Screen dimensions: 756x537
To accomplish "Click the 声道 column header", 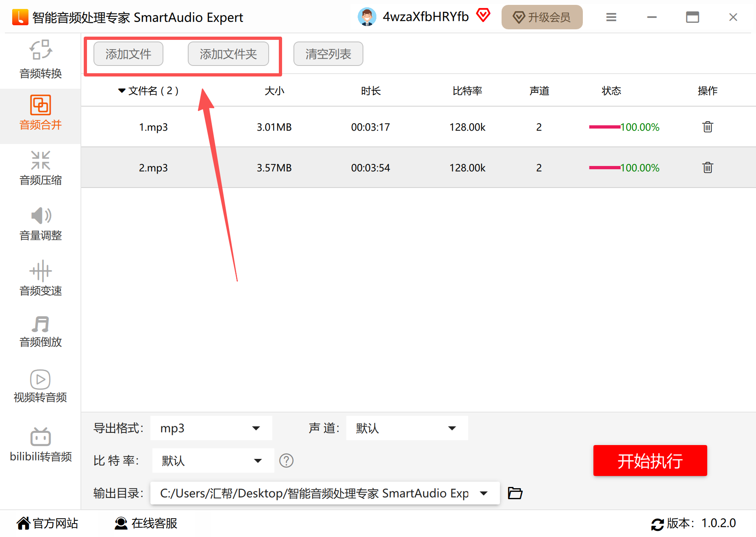I will click(539, 91).
